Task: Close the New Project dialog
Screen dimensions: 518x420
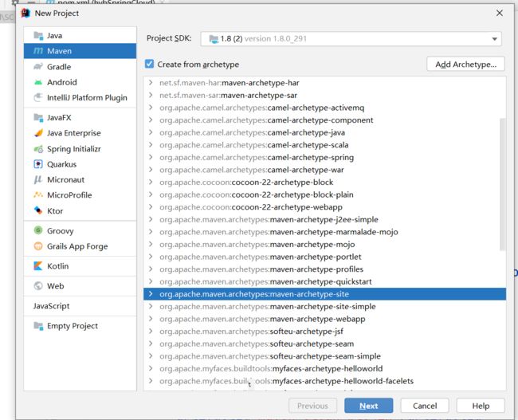Action: 499,13
